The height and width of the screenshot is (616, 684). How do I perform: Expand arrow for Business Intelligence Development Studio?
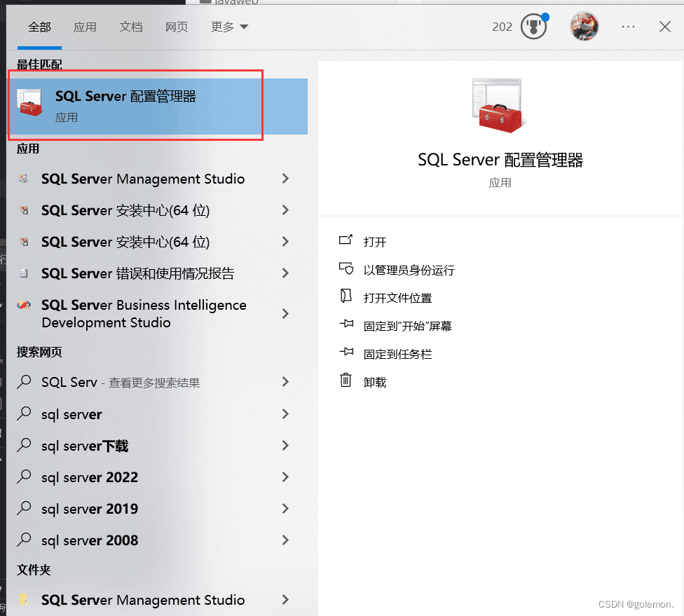point(285,314)
